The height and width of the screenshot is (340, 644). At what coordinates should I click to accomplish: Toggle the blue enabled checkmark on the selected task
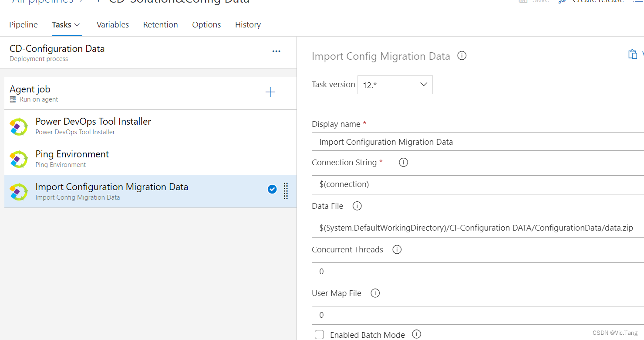(x=272, y=189)
